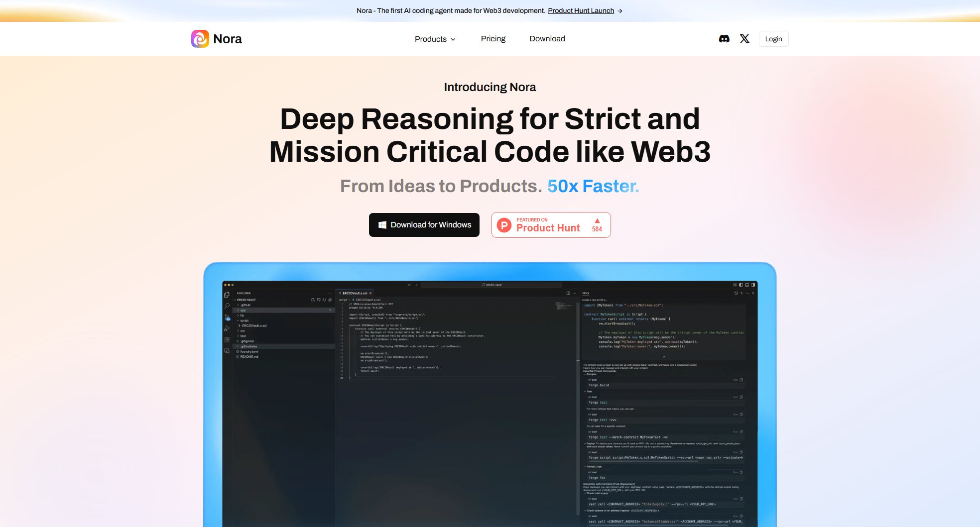The height and width of the screenshot is (527, 980).
Task: Start a new chat with the plus icon
Action: [x=741, y=293]
